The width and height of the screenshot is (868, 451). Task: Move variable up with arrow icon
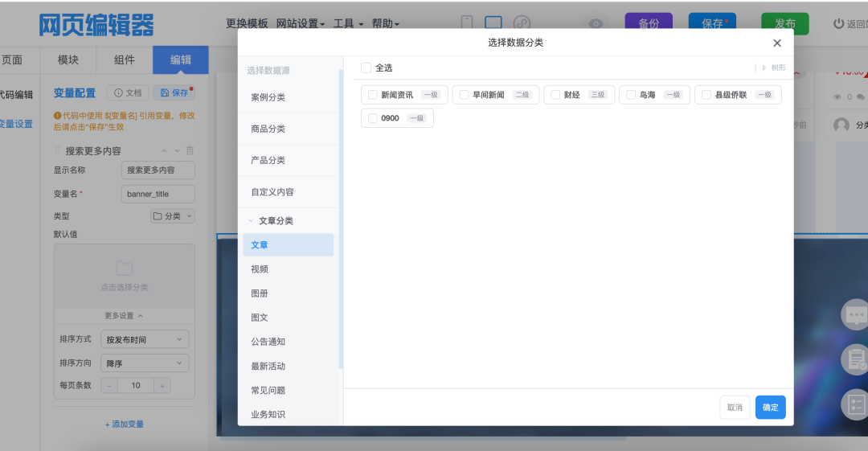point(164,150)
